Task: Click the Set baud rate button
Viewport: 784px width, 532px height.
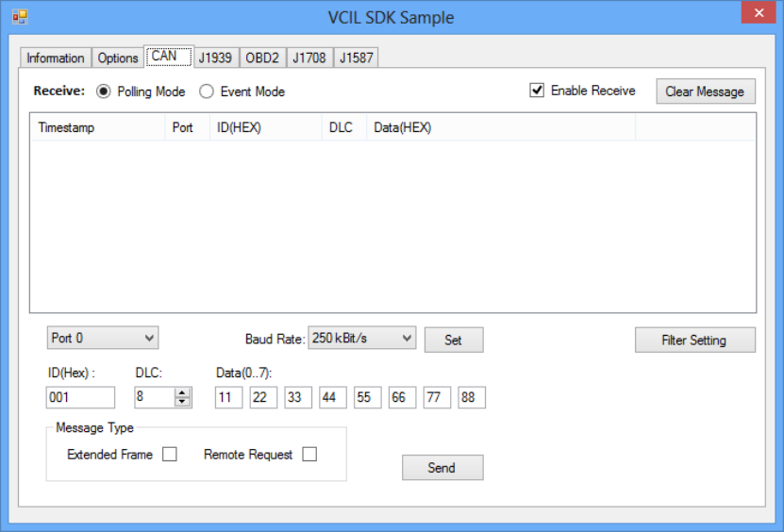Action: pos(454,340)
